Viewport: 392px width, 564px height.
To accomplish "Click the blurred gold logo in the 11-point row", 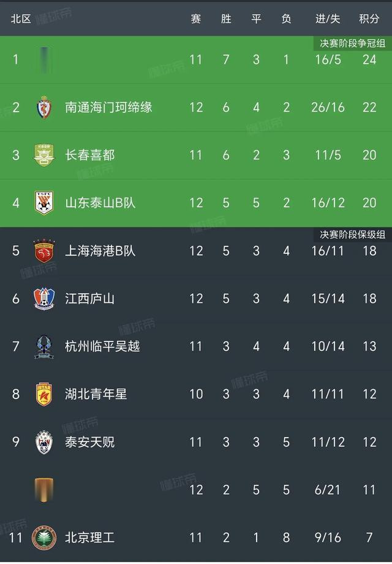I will tap(44, 490).
